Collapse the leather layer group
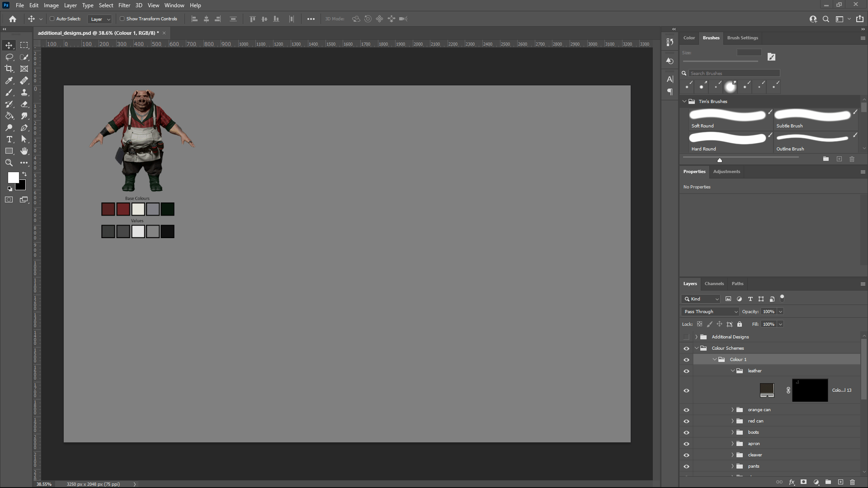The height and width of the screenshot is (488, 868). (732, 371)
